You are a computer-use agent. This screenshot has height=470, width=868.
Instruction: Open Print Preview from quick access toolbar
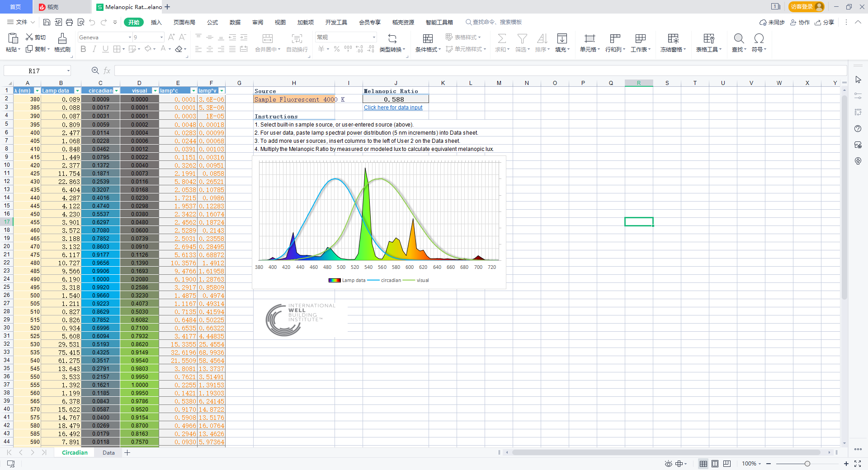click(81, 22)
